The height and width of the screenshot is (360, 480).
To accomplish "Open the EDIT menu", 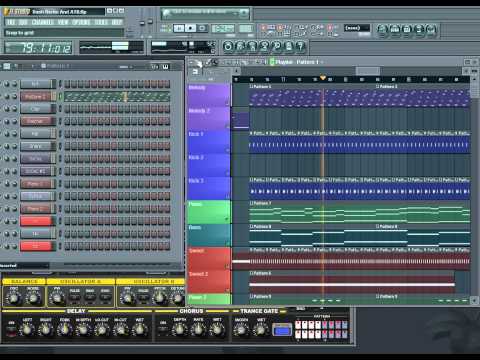I will pos(23,22).
